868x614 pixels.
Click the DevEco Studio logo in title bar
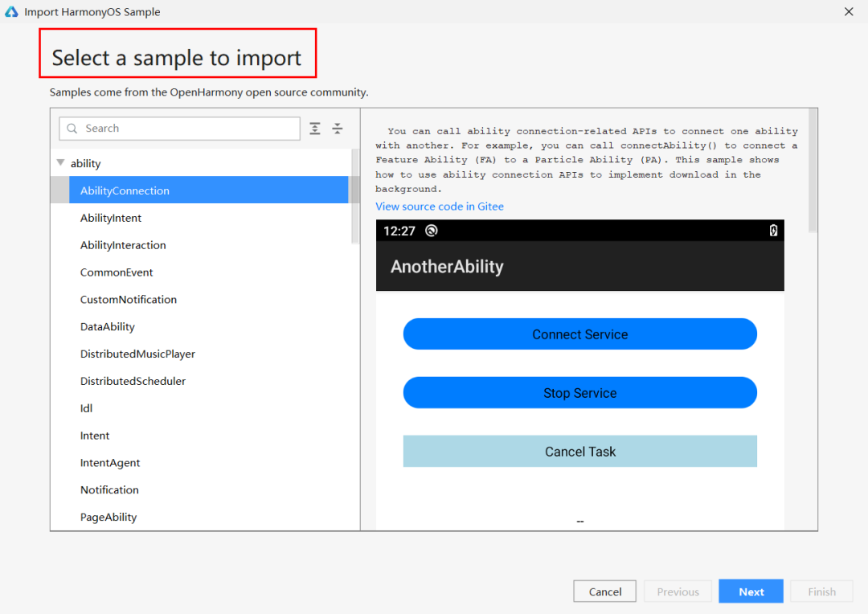pos(11,11)
